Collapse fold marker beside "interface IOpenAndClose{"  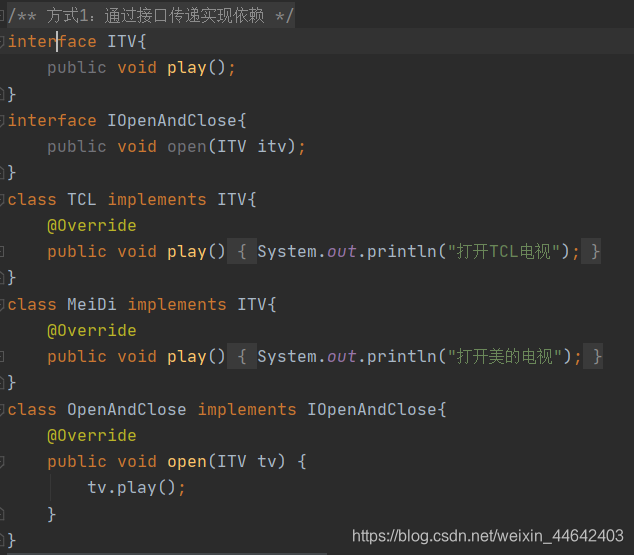pyautogui.click(x=2, y=120)
